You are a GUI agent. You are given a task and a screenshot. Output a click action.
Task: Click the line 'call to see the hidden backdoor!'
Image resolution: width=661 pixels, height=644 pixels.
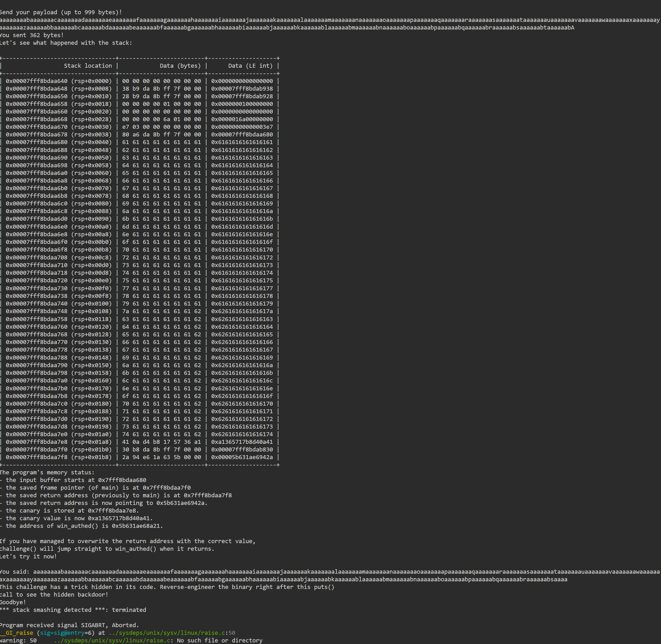pyautogui.click(x=54, y=595)
